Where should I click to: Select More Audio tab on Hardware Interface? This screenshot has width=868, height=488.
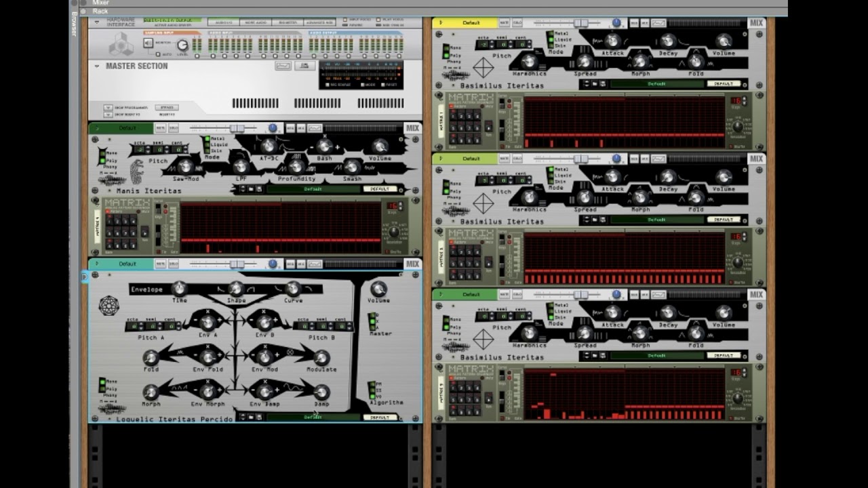tap(256, 22)
